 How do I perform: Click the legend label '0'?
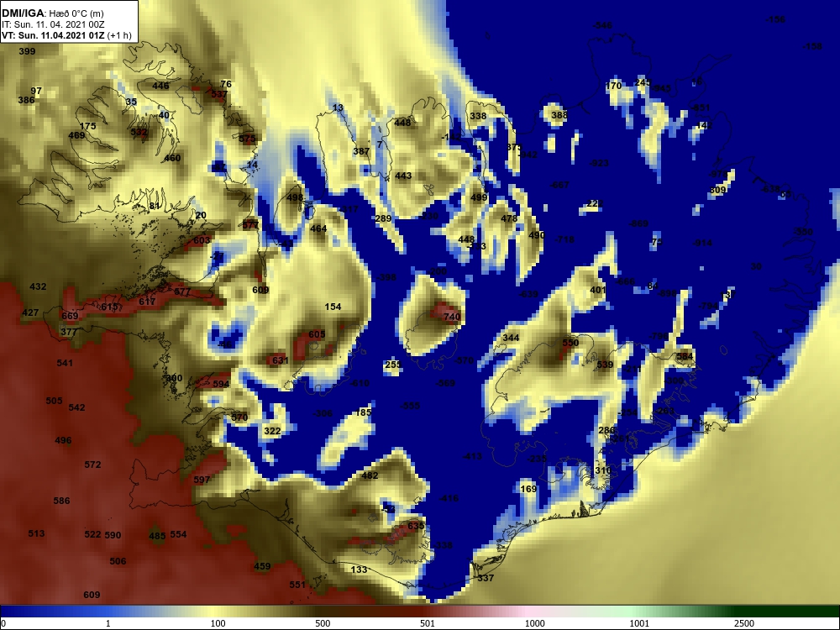pos(3,623)
